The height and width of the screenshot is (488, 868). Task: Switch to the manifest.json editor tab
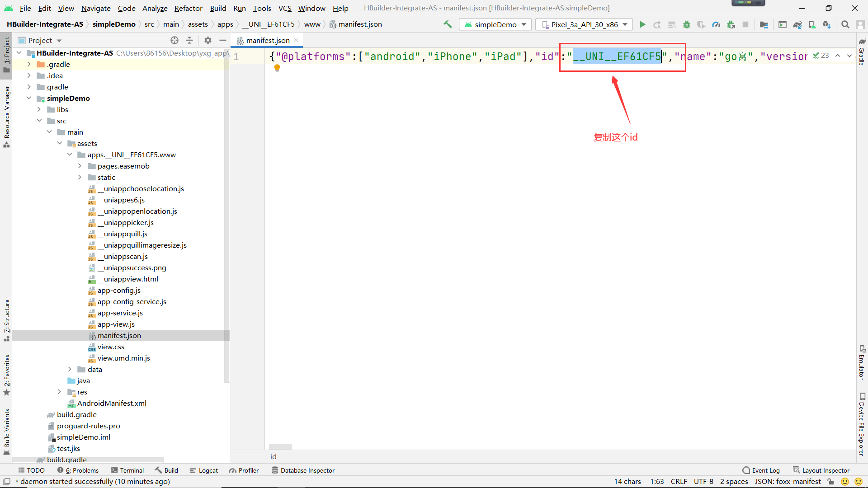click(268, 40)
